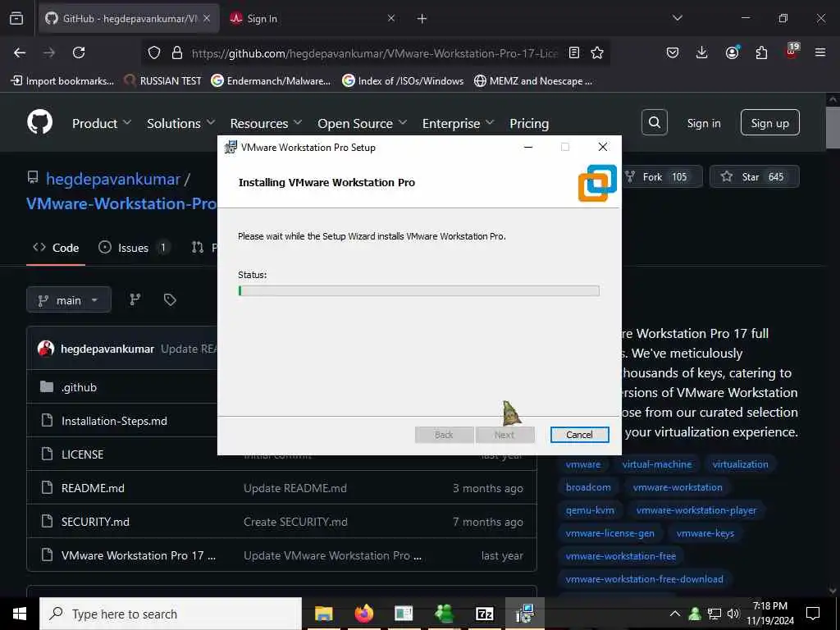Reload the page with refresh icon
Image resolution: width=840 pixels, height=630 pixels.
[79, 52]
